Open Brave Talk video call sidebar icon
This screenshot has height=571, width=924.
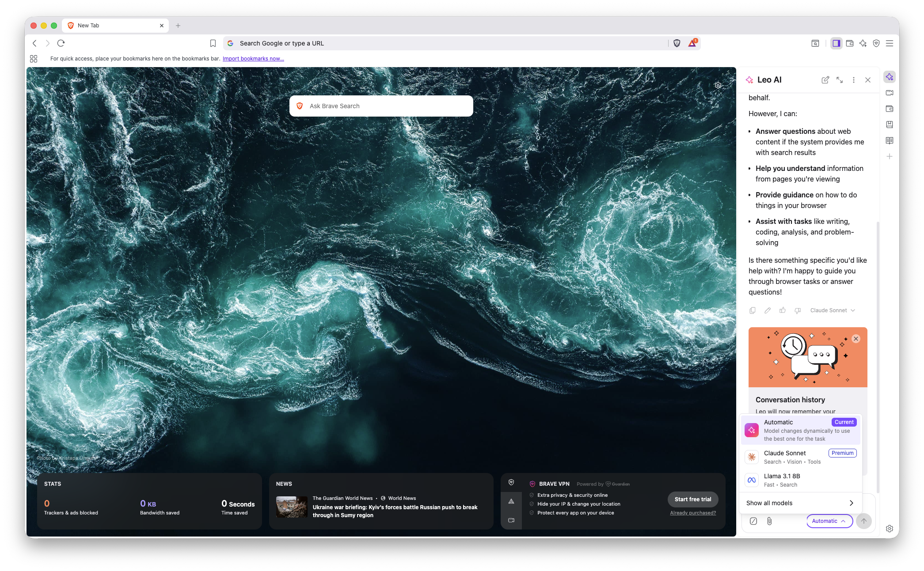[890, 93]
